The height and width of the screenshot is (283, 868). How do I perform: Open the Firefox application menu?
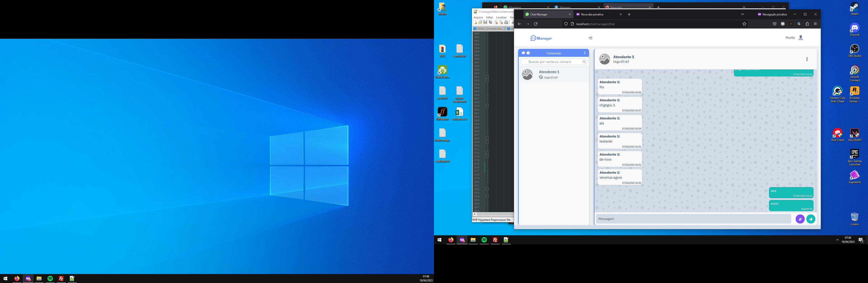tap(815, 24)
